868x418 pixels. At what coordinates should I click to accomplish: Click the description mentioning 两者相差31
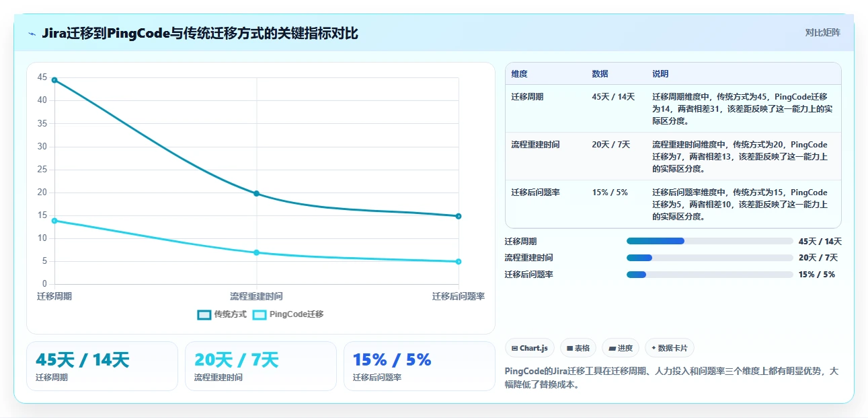[x=742, y=109]
